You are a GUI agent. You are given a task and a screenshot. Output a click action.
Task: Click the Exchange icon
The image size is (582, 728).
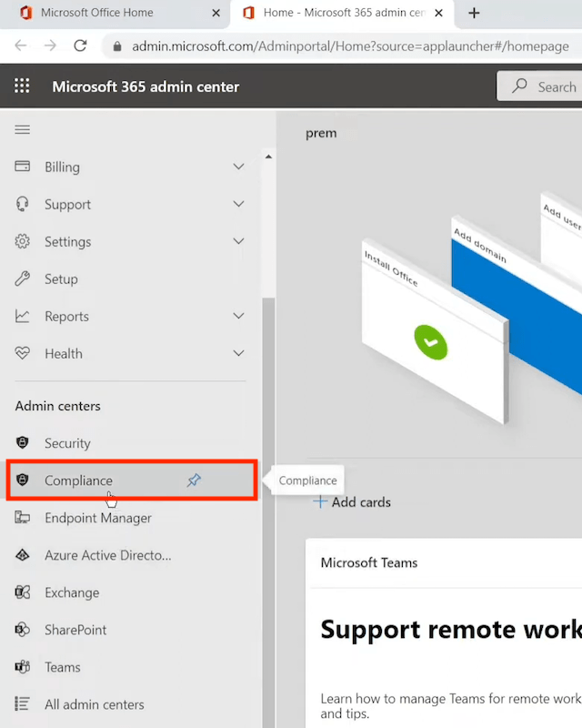click(22, 592)
